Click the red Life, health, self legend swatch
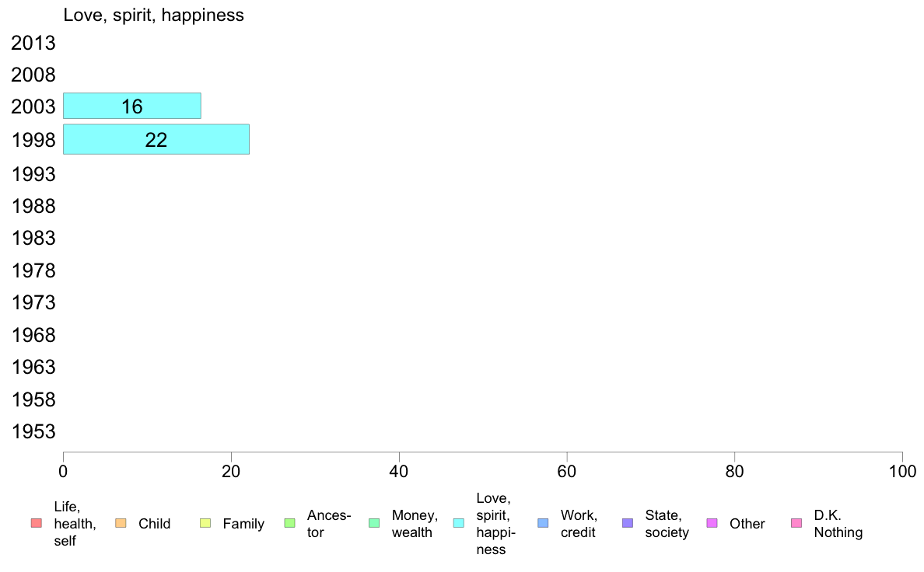 point(37,523)
